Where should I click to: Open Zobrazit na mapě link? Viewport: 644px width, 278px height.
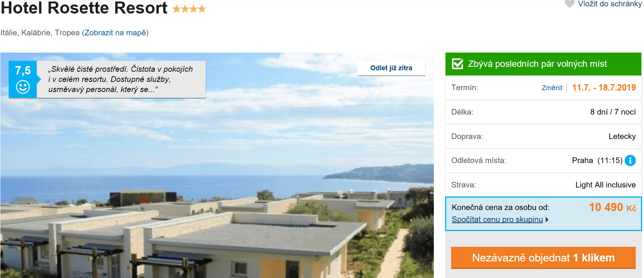point(115,33)
